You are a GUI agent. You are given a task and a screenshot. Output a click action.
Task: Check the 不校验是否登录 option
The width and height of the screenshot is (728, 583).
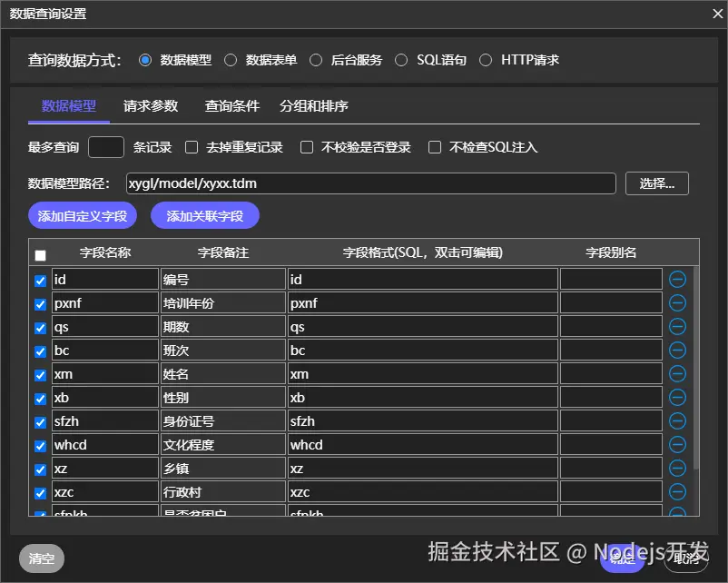tap(306, 146)
